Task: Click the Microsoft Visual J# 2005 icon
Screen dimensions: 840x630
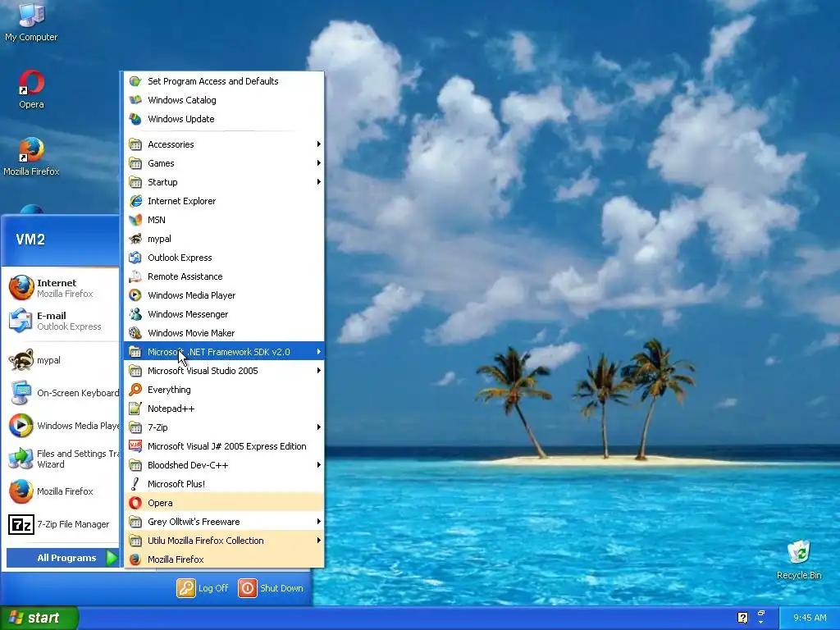Action: pos(135,445)
